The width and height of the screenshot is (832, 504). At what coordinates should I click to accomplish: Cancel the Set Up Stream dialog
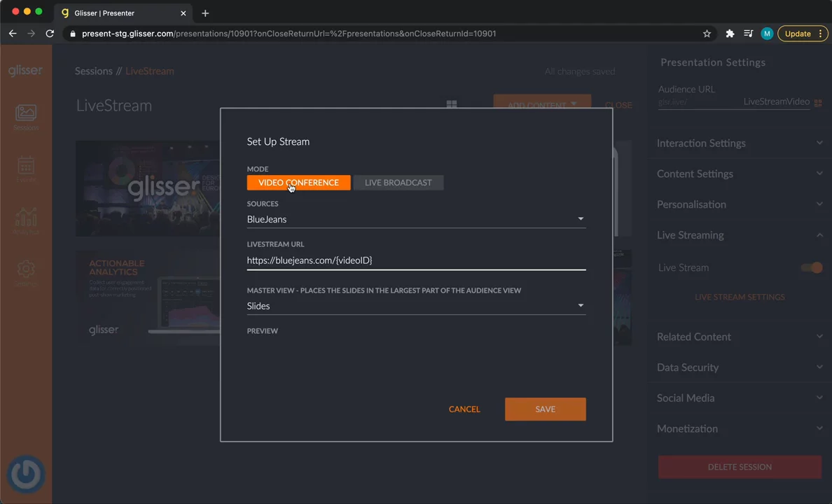pos(464,409)
